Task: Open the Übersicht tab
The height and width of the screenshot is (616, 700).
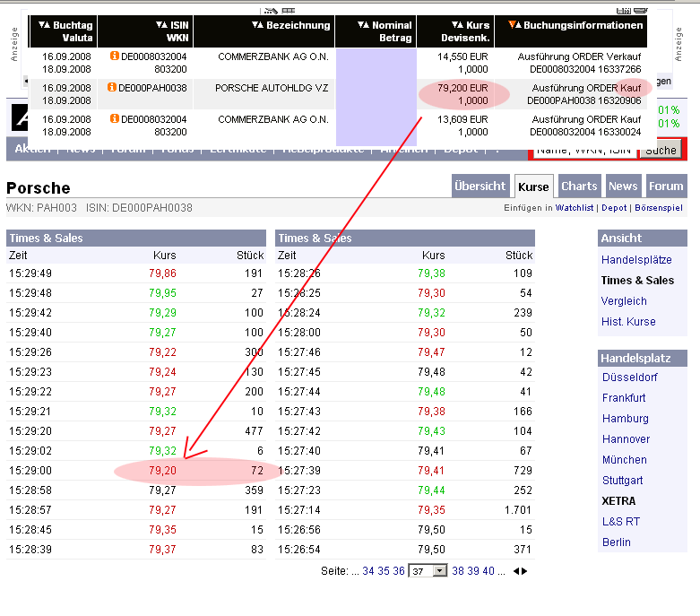Action: pos(480,186)
